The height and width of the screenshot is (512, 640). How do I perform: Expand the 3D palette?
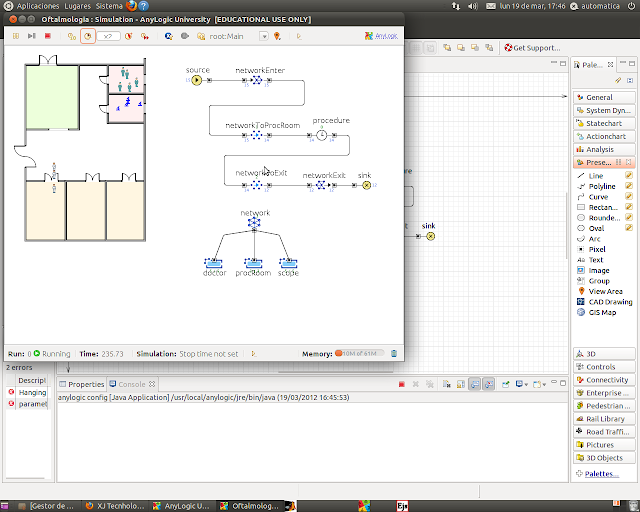tap(604, 354)
